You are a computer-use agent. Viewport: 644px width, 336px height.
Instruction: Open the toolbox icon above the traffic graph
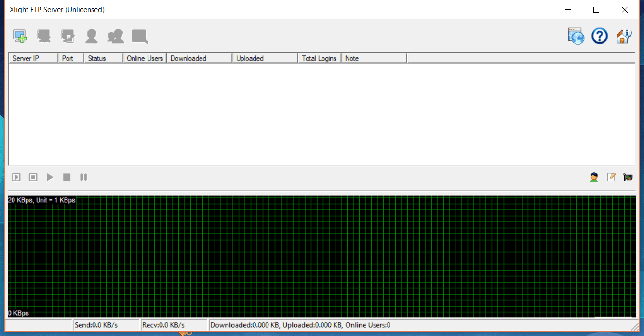[628, 177]
